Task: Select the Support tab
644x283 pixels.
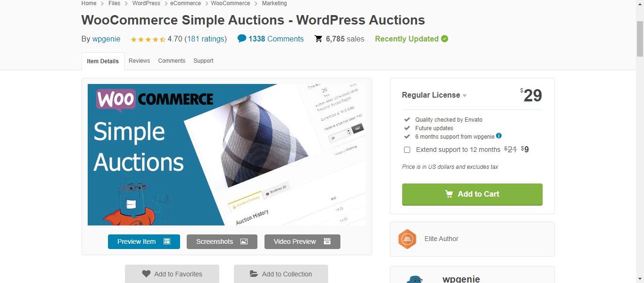Action: coord(203,61)
